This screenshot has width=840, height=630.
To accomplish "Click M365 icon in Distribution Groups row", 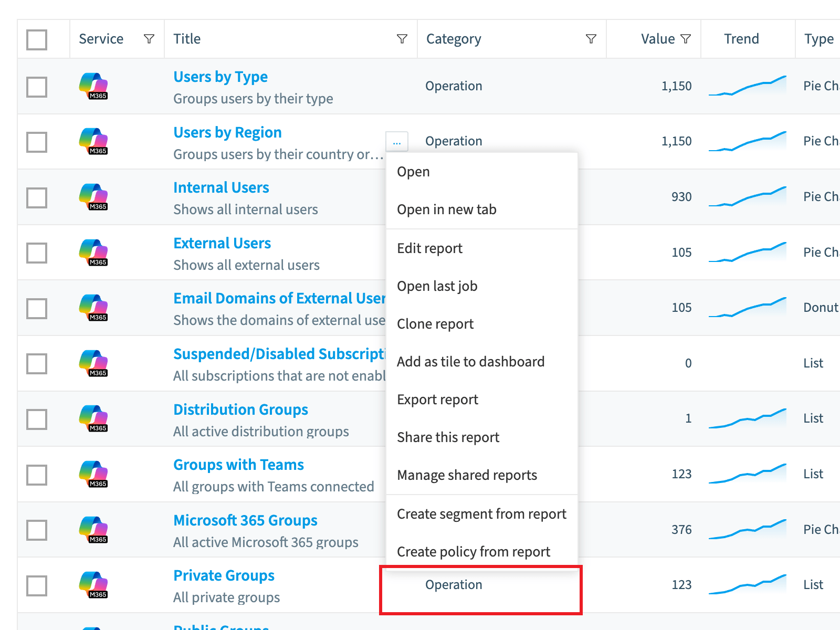I will point(93,418).
